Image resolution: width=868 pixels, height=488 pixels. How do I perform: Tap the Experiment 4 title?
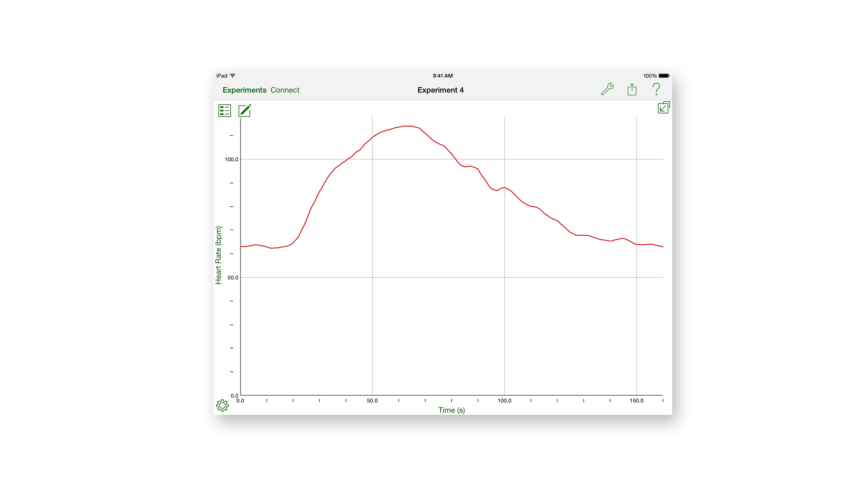click(x=440, y=90)
